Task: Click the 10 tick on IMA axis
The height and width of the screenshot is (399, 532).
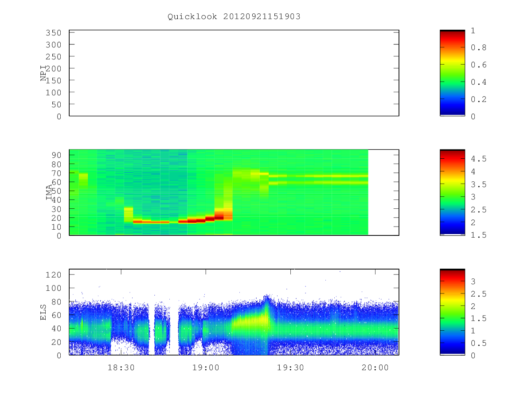Action: click(56, 227)
